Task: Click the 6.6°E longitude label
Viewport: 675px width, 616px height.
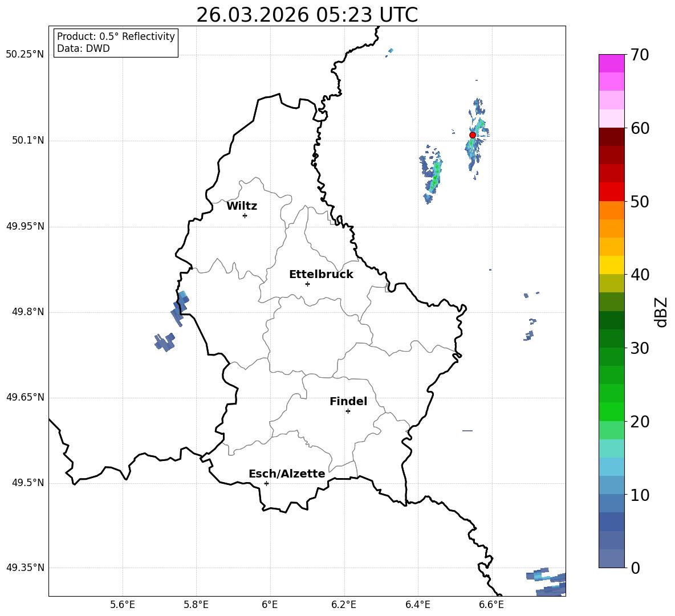Action: (491, 605)
